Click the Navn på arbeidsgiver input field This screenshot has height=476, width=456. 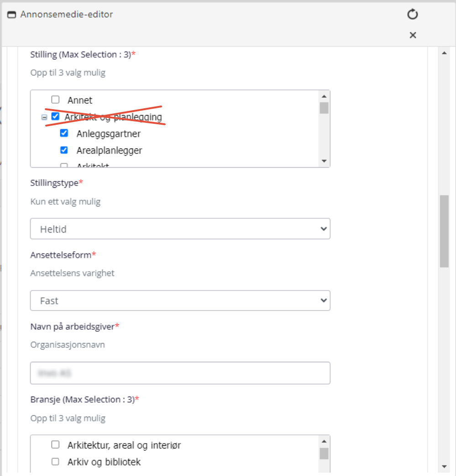180,373
